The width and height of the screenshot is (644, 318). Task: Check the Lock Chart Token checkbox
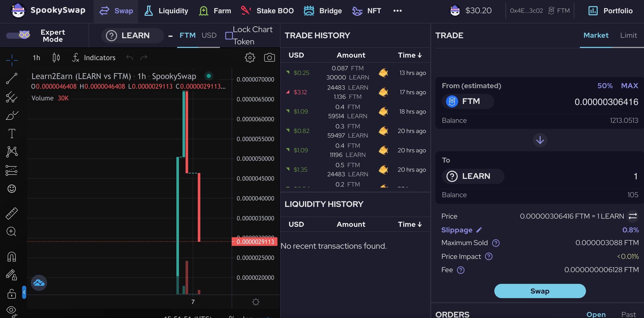[229, 35]
